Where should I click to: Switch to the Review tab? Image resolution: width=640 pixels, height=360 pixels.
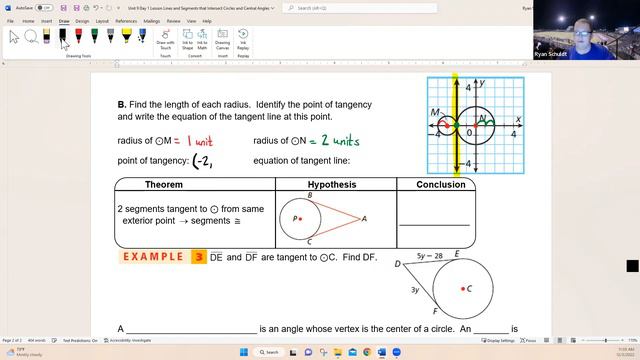point(173,21)
